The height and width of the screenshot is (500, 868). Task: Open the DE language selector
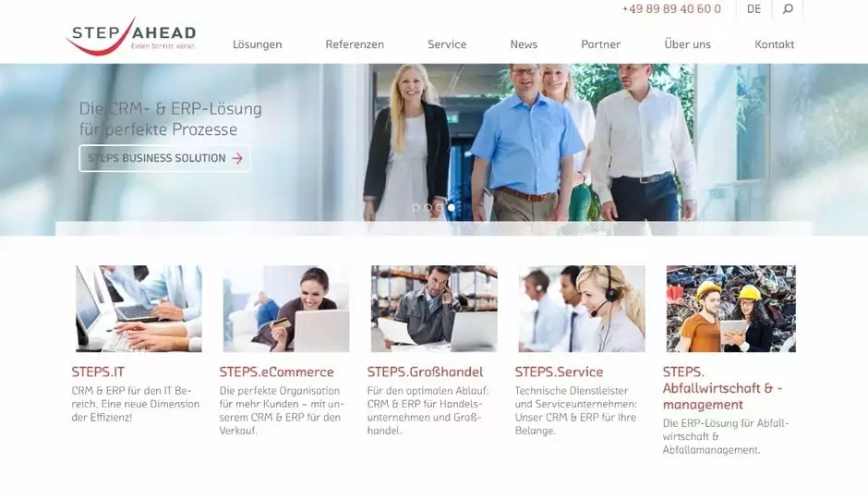(x=754, y=9)
